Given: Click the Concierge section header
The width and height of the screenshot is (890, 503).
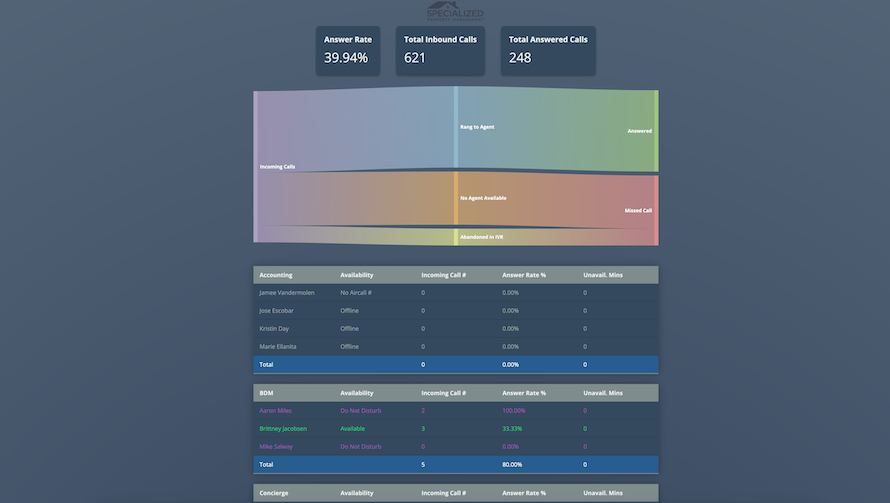Looking at the screenshot, I should point(275,493).
